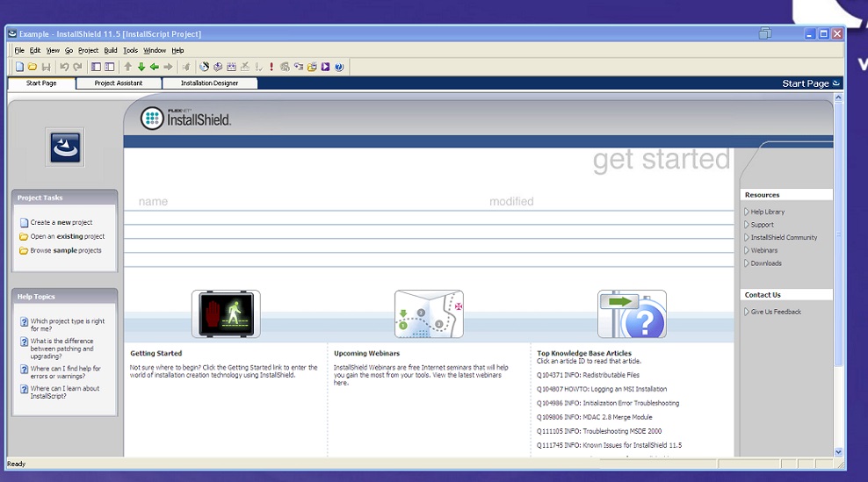868x482 pixels.
Task: Click the gray up arrow toolbar icon
Action: click(x=128, y=67)
